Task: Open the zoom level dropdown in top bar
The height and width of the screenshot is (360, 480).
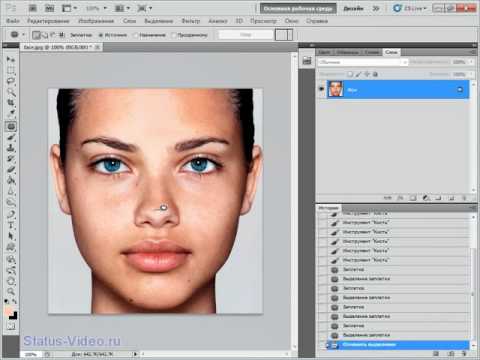Action: (96, 8)
